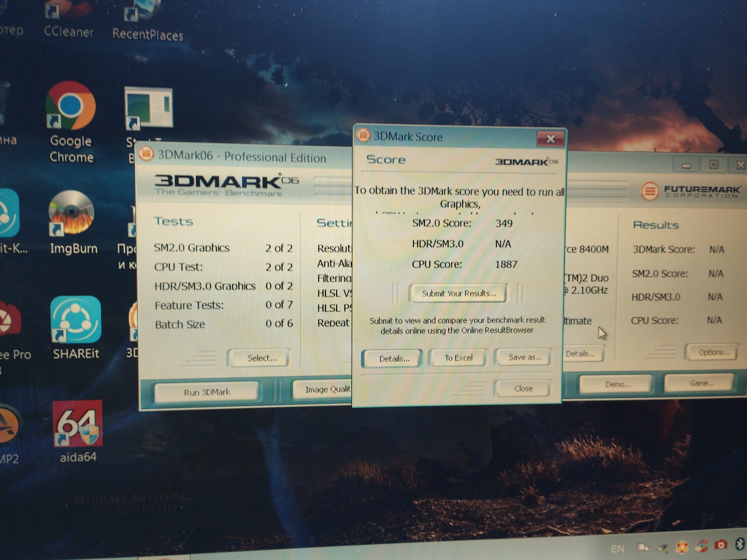Launch the ImgBurn desktop icon

pos(72,222)
